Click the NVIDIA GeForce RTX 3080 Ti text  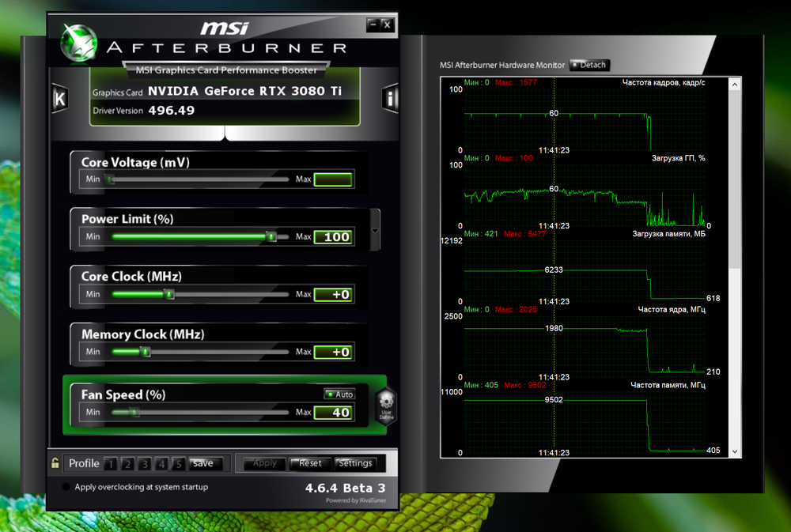[244, 91]
